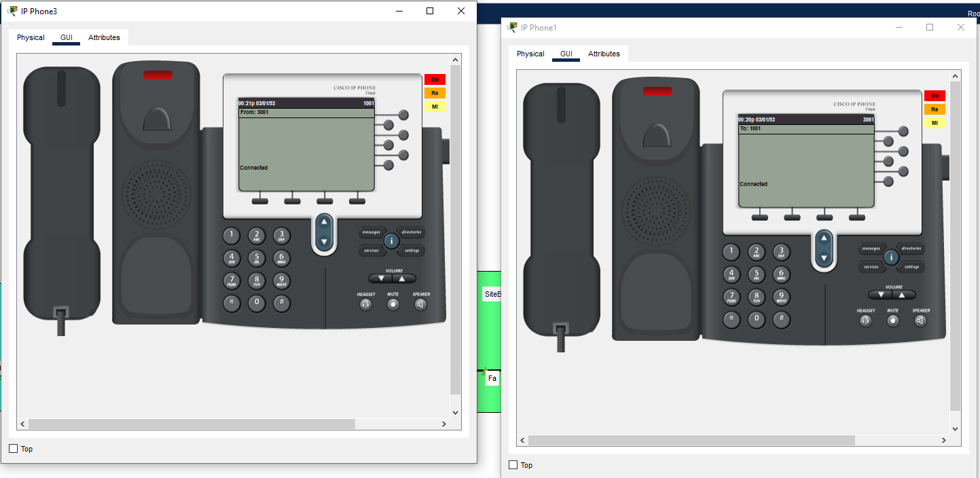The image size is (980, 478).
Task: Raise the volume on IP Phone1
Action: click(x=903, y=295)
